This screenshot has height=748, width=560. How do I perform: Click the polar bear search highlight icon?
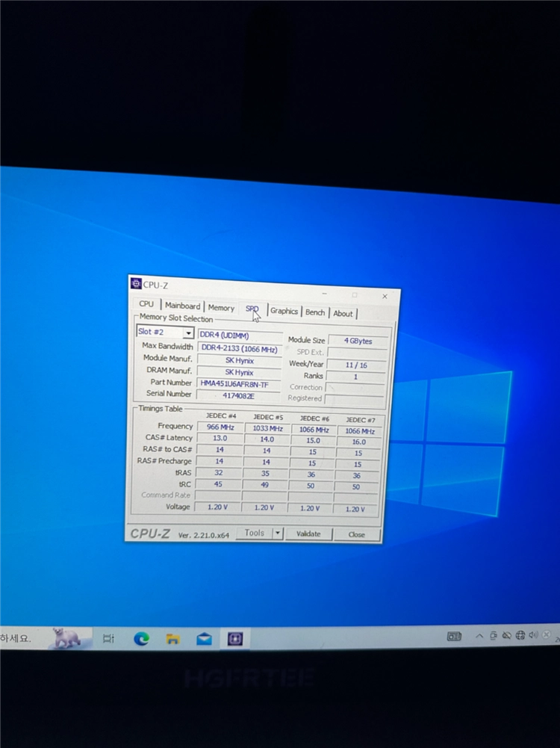66,638
